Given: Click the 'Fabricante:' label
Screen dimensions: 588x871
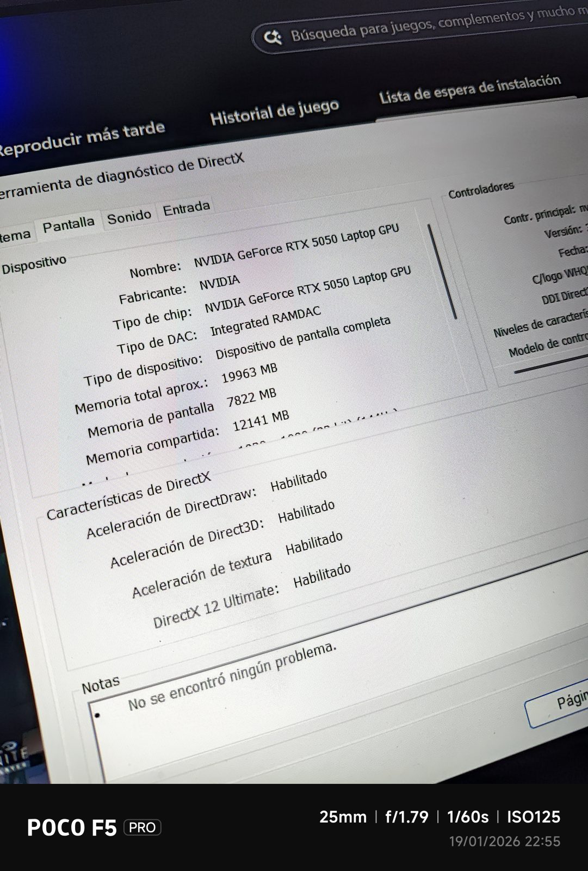Looking at the screenshot, I should click(152, 294).
